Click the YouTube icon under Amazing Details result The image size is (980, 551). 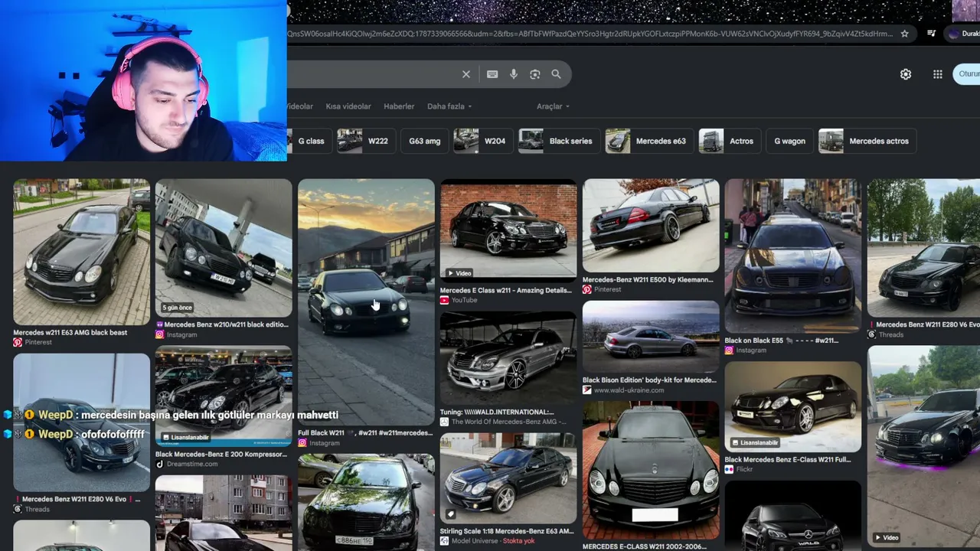coord(444,300)
